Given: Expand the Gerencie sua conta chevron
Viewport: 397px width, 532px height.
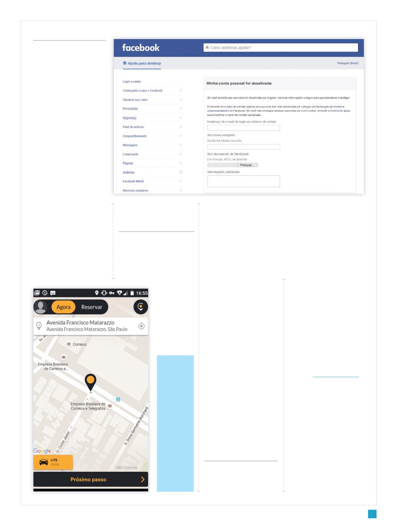Looking at the screenshot, I should coord(181,100).
